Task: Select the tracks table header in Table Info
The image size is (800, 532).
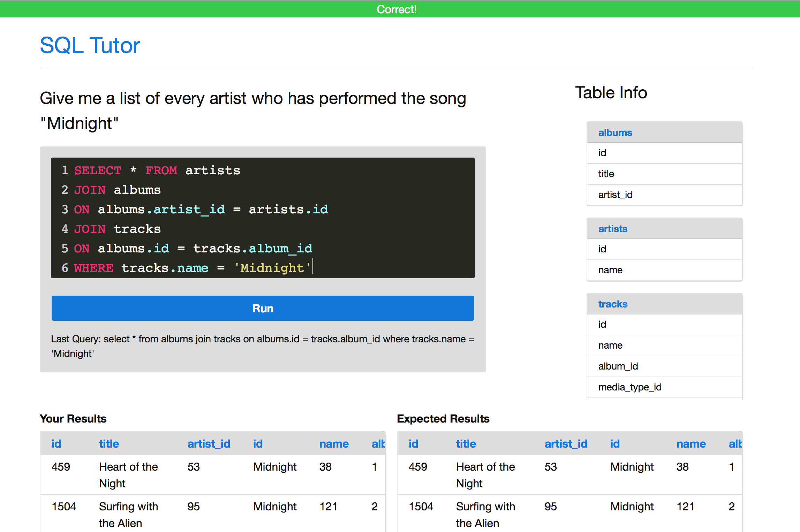Action: 664,304
